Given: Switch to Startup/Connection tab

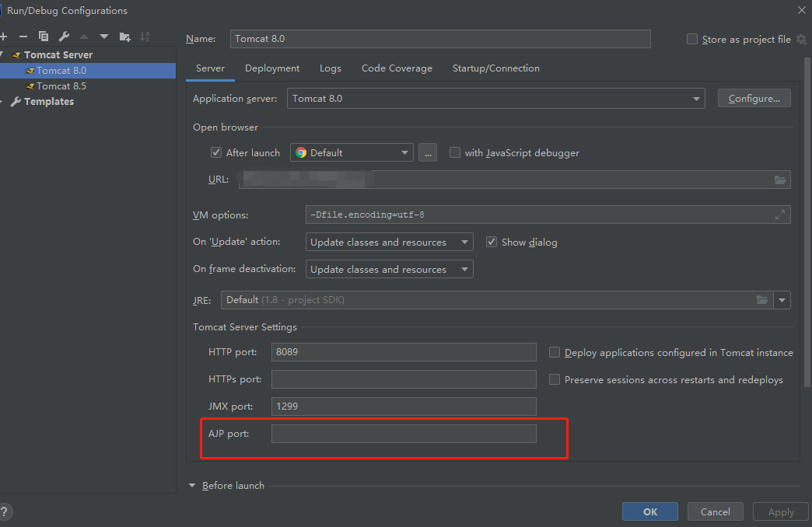Looking at the screenshot, I should [496, 68].
